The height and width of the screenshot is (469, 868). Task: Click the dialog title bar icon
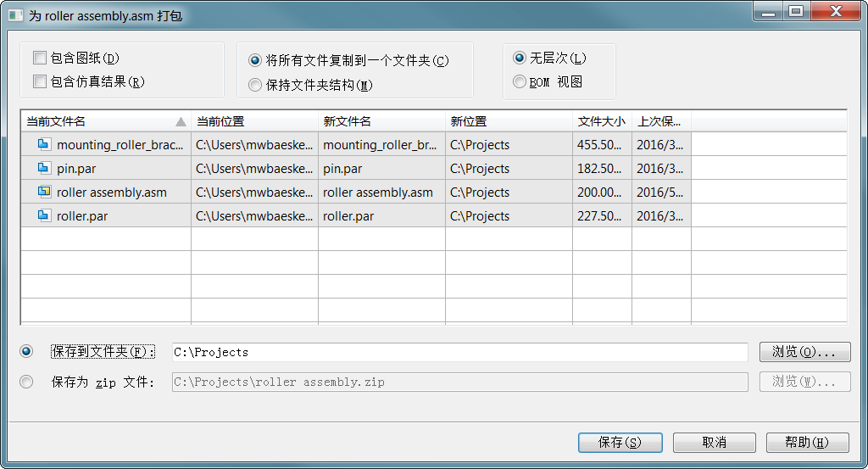[x=15, y=15]
